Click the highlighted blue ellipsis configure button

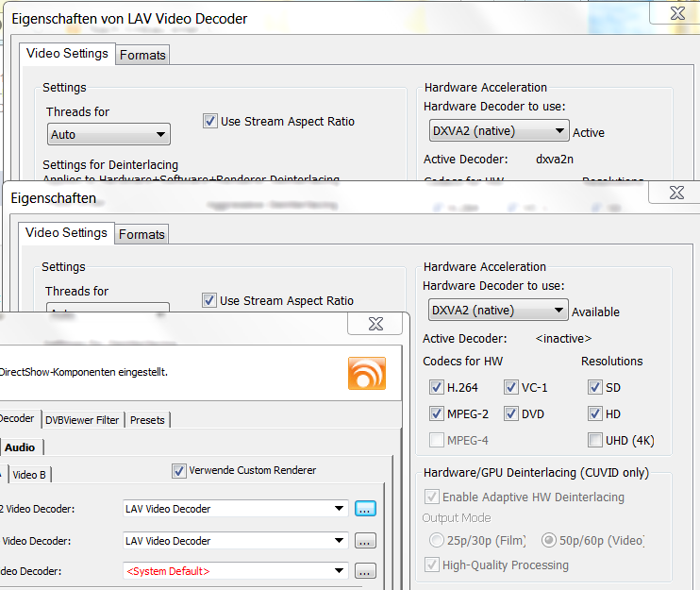(x=365, y=509)
